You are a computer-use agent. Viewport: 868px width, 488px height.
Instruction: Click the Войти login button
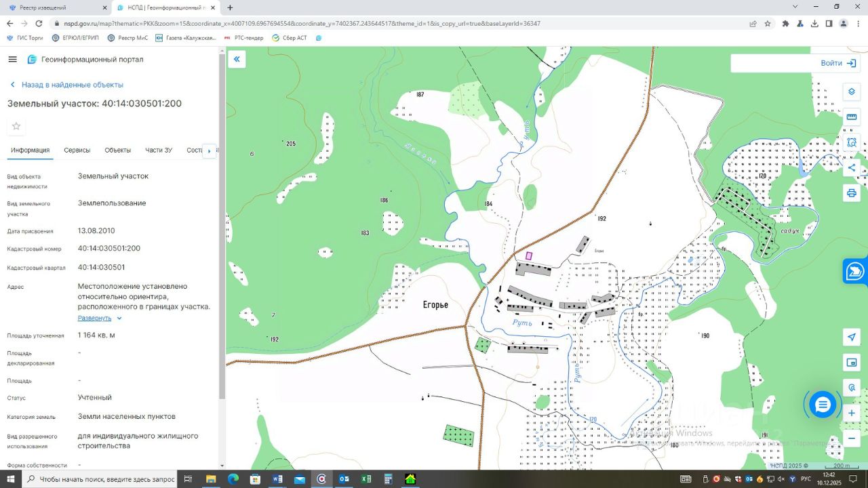[838, 63]
